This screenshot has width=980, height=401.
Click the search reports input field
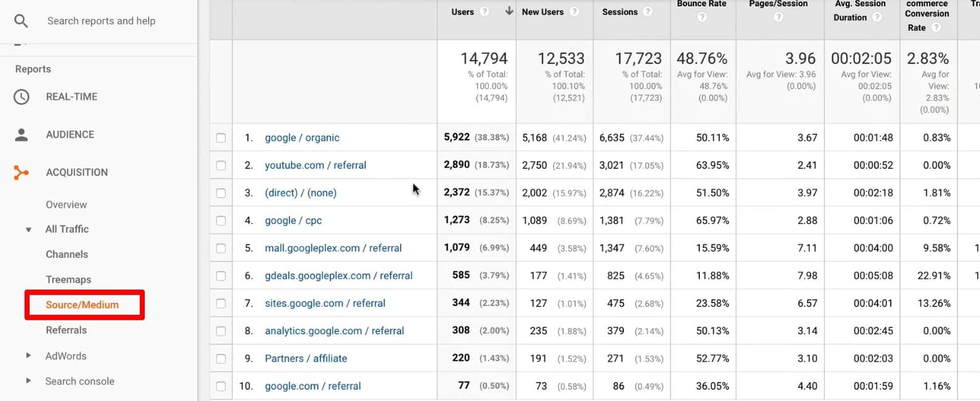[x=101, y=21]
